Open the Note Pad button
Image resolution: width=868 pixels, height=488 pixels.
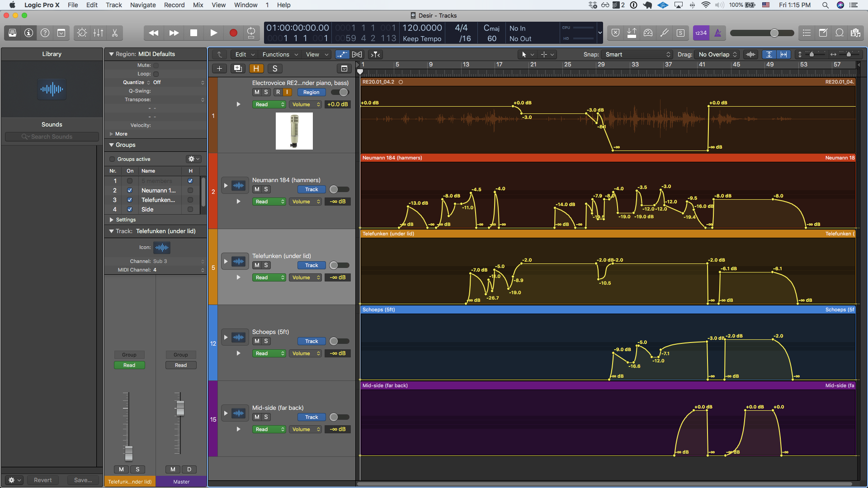[x=823, y=33]
